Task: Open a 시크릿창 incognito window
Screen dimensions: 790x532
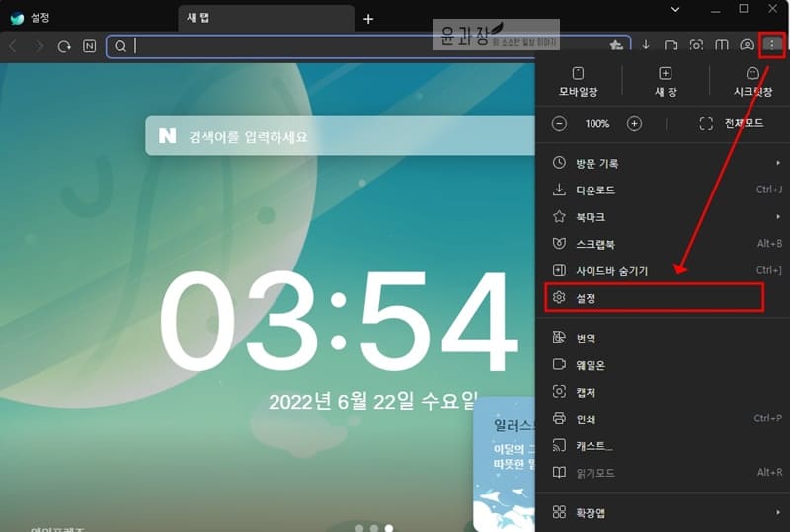Action: coord(751,81)
